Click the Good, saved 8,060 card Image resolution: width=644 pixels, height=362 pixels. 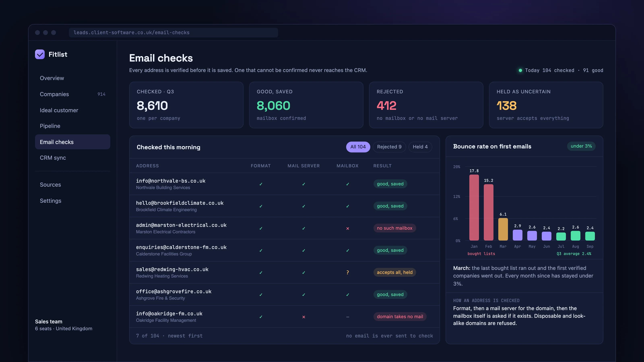coord(306,105)
